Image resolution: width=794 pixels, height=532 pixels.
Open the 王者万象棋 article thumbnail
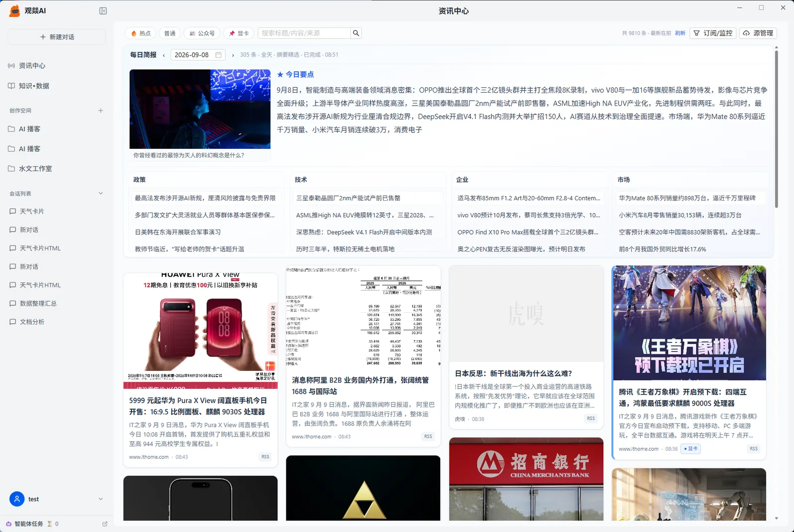click(689, 323)
